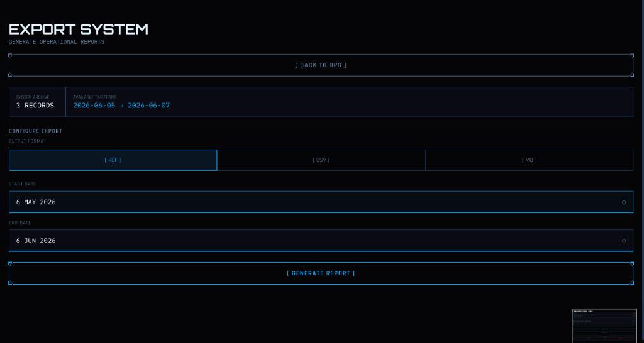Select the MD output format
The image size is (644, 343).
[529, 160]
